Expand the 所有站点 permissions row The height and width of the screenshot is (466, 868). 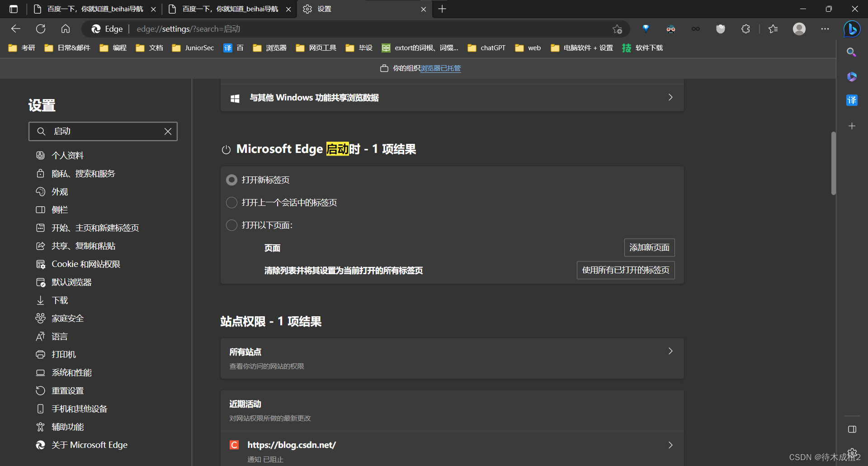coord(452,358)
